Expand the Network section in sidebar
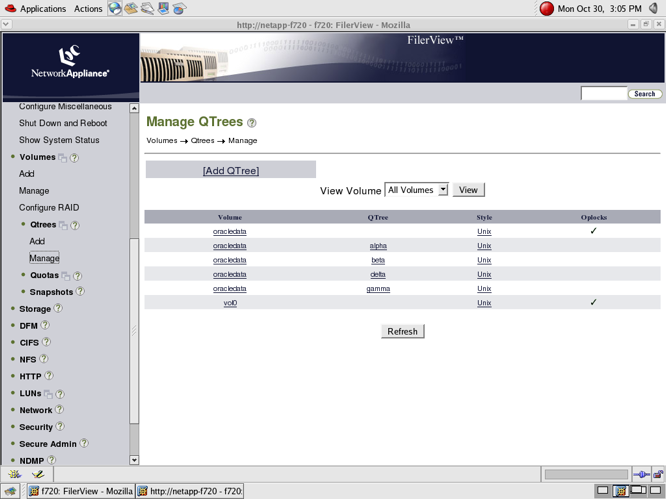The image size is (666, 499). click(x=36, y=410)
